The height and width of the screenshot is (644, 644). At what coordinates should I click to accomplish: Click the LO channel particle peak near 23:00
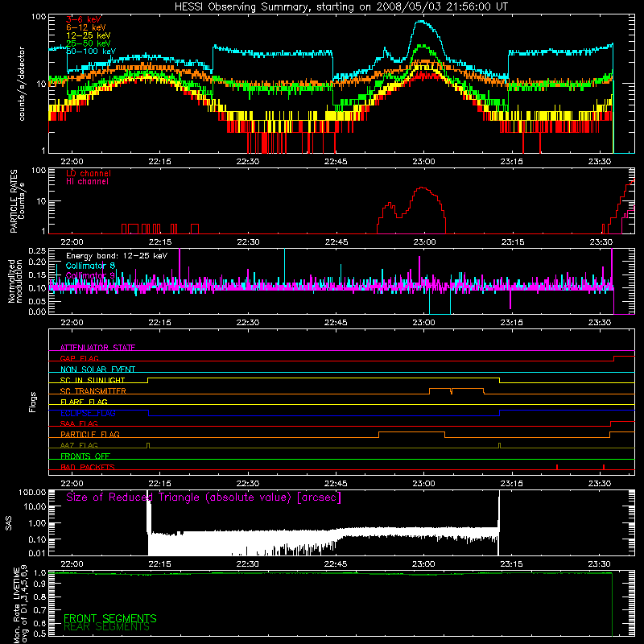pos(422,188)
